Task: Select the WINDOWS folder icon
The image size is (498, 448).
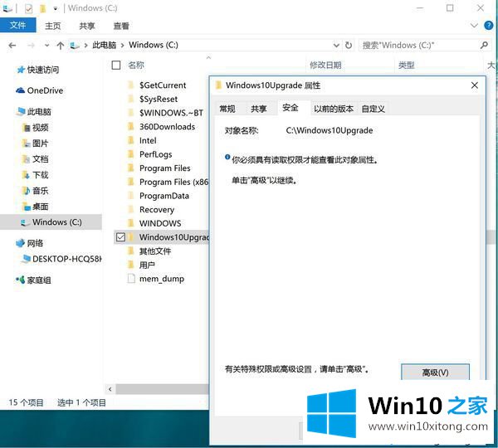Action: 130,223
